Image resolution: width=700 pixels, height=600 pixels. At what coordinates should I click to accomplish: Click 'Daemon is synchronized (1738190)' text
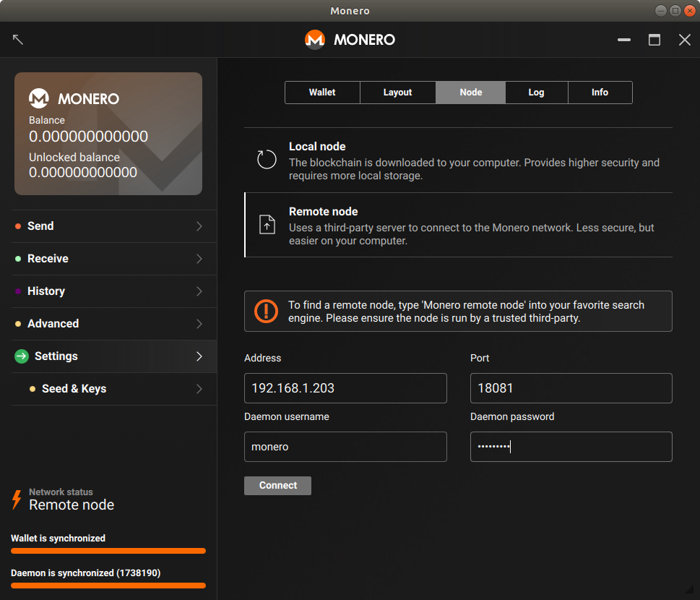(86, 573)
